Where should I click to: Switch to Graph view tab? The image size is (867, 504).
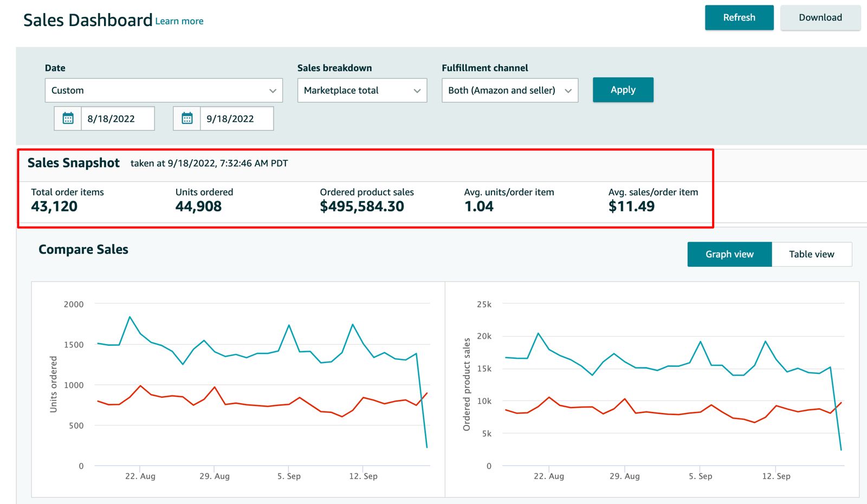click(729, 254)
